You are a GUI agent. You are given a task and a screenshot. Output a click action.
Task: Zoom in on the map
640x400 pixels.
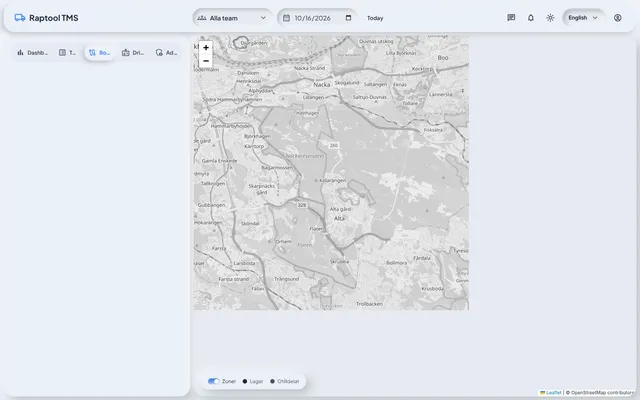tap(206, 48)
